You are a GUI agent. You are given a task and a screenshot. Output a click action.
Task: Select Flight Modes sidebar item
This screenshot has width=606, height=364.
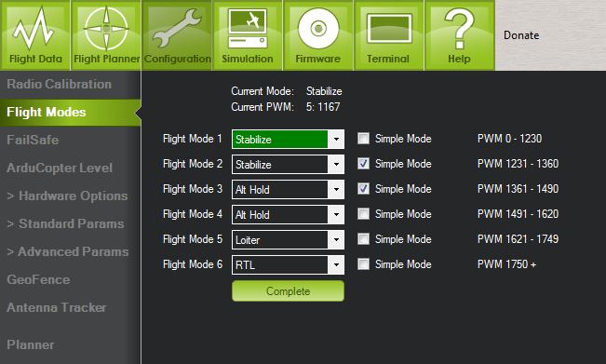click(71, 113)
